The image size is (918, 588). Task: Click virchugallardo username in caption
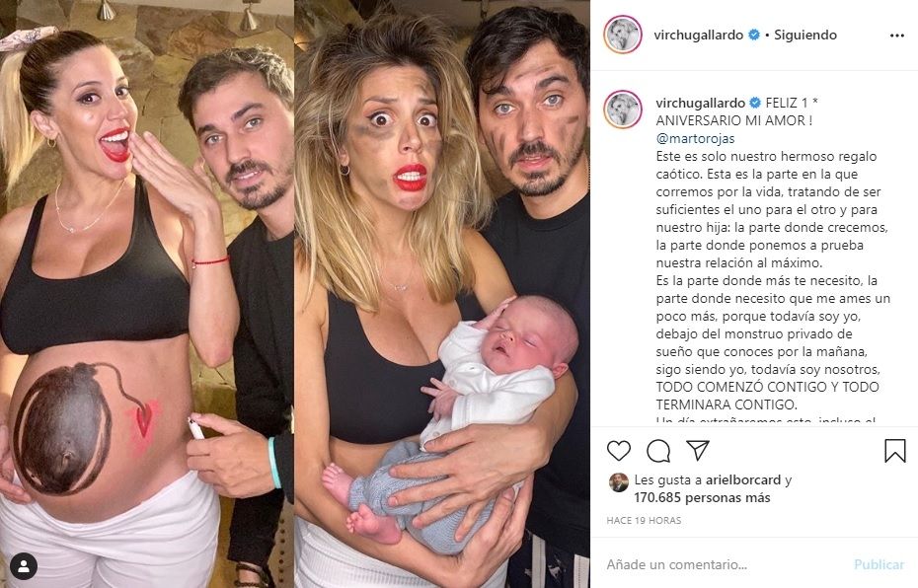[700, 103]
